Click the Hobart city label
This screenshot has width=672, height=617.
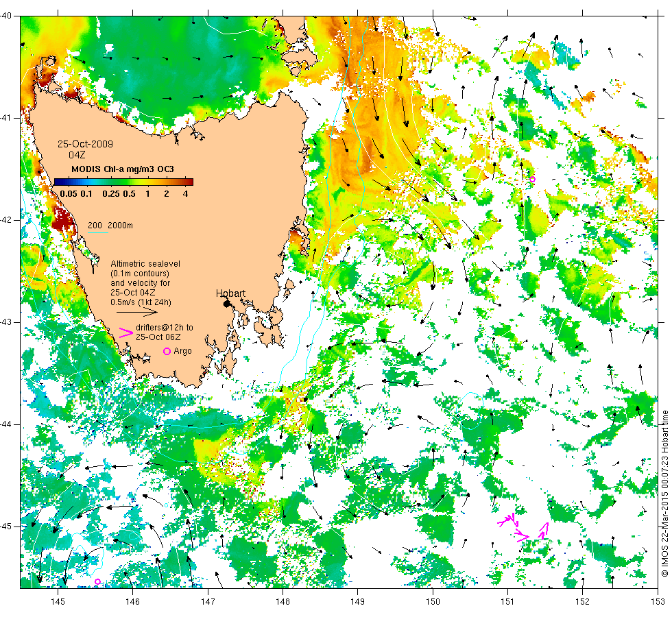point(230,293)
